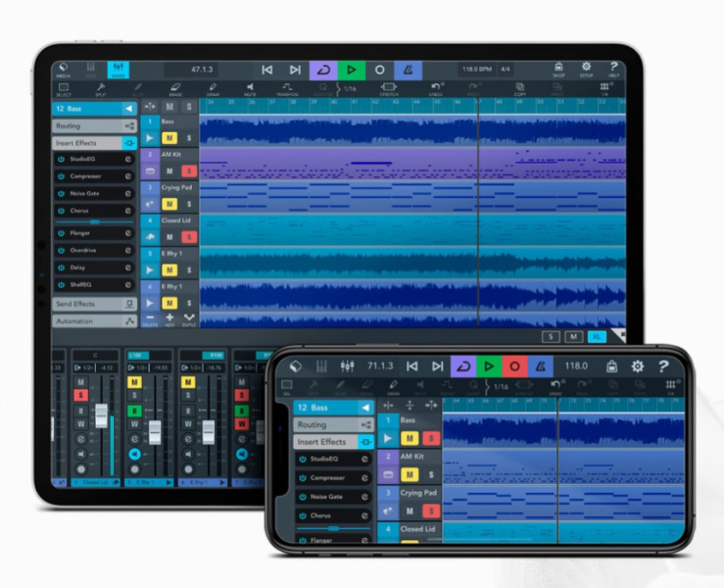Open the Chorus effect editor on the iPad
The height and width of the screenshot is (588, 724).
point(128,211)
